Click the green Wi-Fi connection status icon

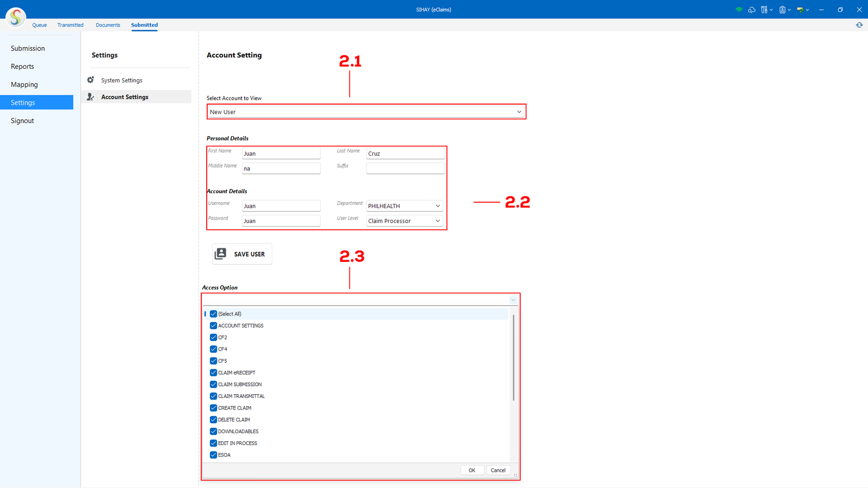click(x=738, y=10)
